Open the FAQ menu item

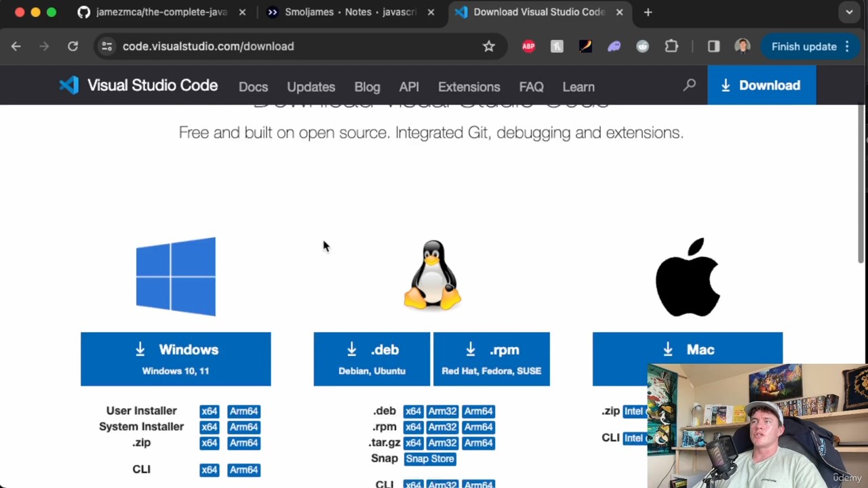point(531,87)
